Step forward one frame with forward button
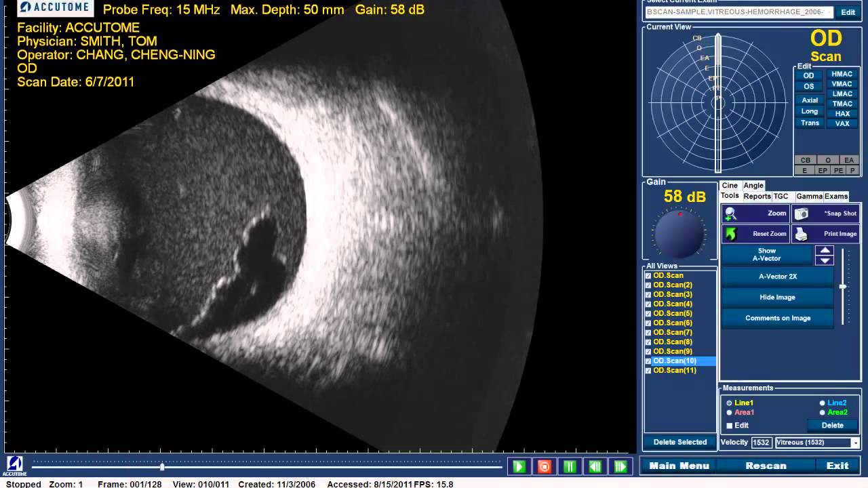 620,466
